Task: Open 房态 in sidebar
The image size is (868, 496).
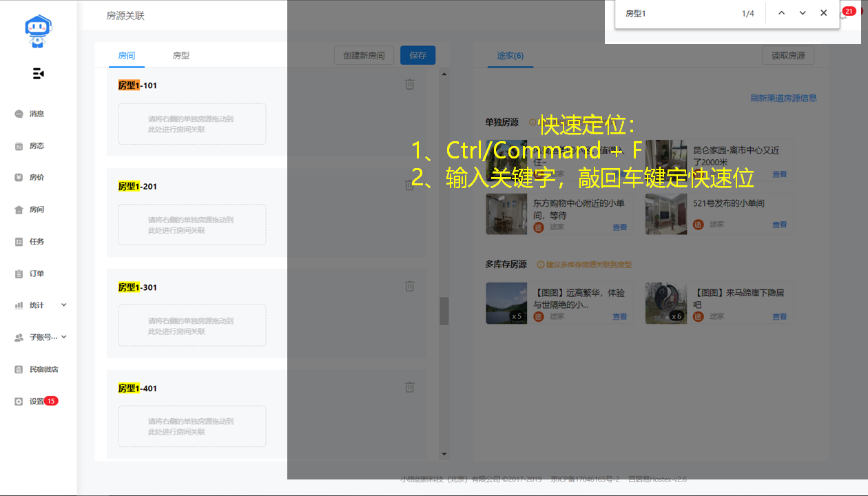Action: click(x=37, y=146)
